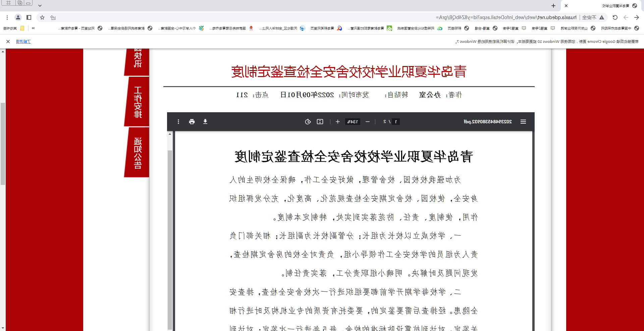Open the 通知公告 red side tab
The height and width of the screenshot is (331, 644).
pyautogui.click(x=137, y=152)
